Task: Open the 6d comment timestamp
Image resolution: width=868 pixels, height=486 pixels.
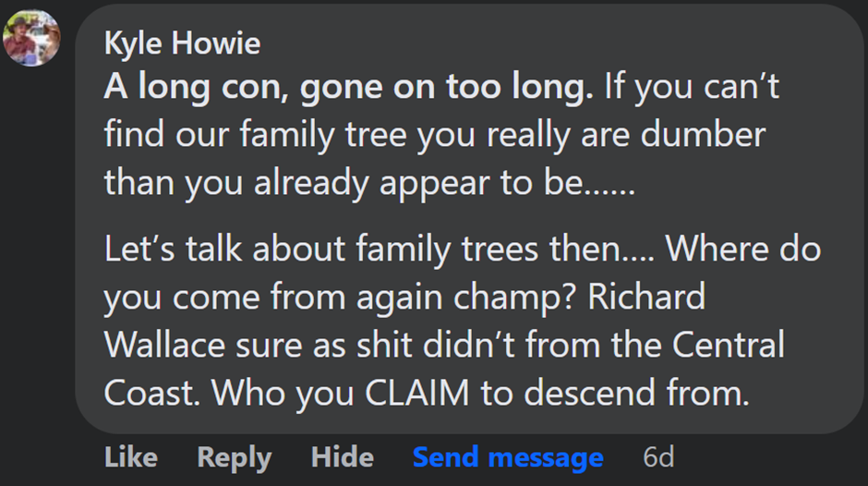Action: [658, 456]
